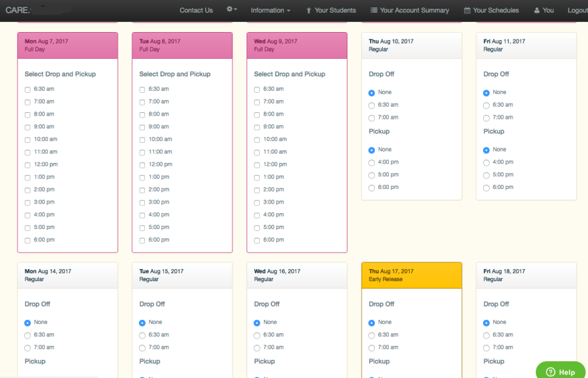This screenshot has height=378, width=588.
Task: Click the Account Summary list icon
Action: click(x=374, y=11)
